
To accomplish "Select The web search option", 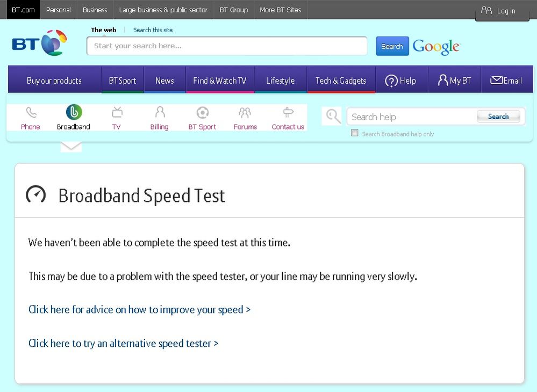I will pyautogui.click(x=104, y=30).
